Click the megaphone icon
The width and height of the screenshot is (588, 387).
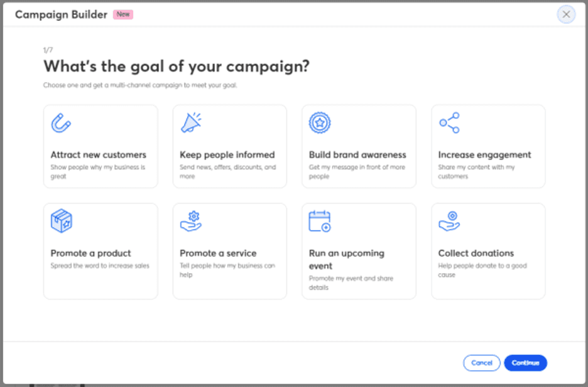coord(191,123)
